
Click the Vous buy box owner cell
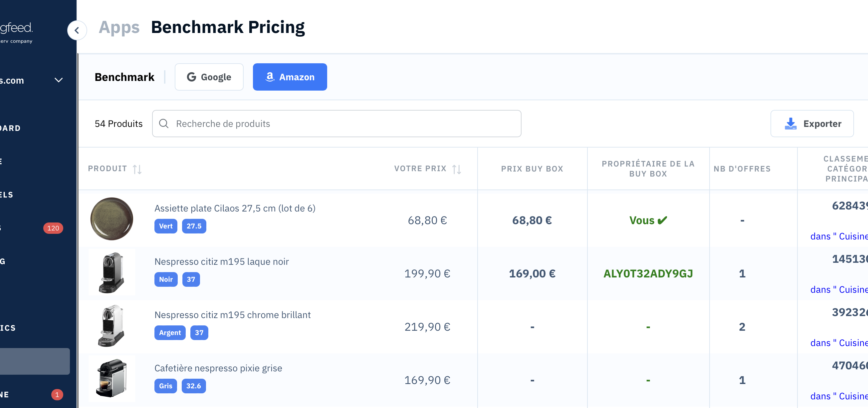[x=648, y=220]
